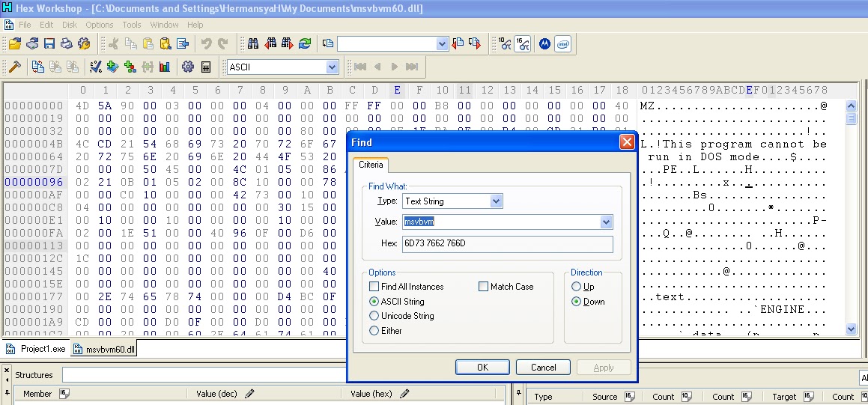Select the msvbvm60.dll document tab
This screenshot has height=405, width=868.
[104, 349]
